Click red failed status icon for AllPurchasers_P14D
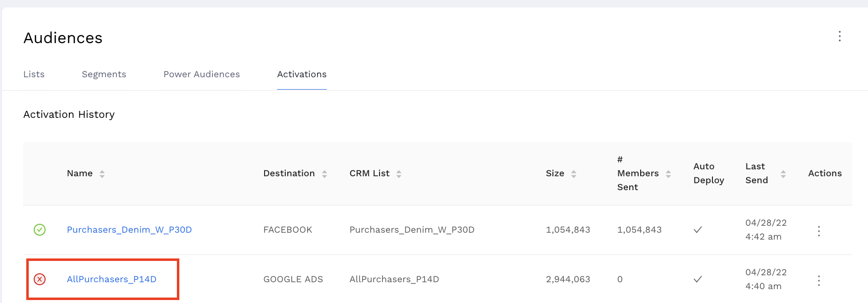Image resolution: width=868 pixels, height=303 pixels. click(x=40, y=279)
